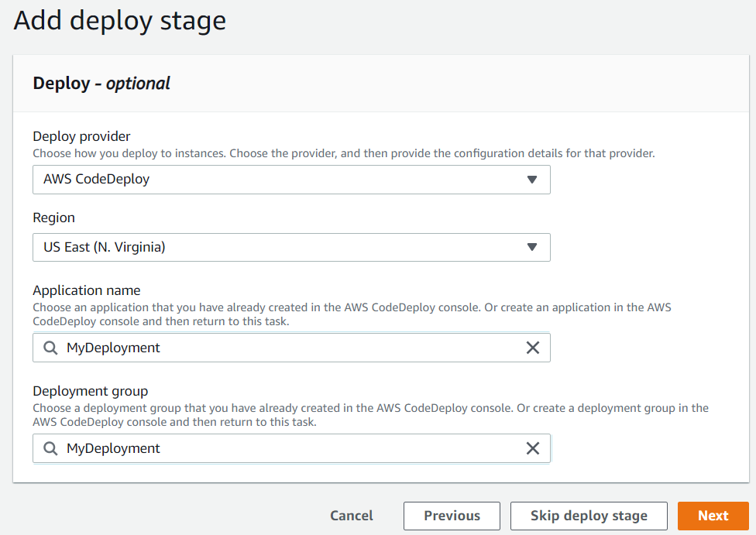The height and width of the screenshot is (535, 756).
Task: Open the US East (N. Virginia) region selector
Action: pos(291,247)
